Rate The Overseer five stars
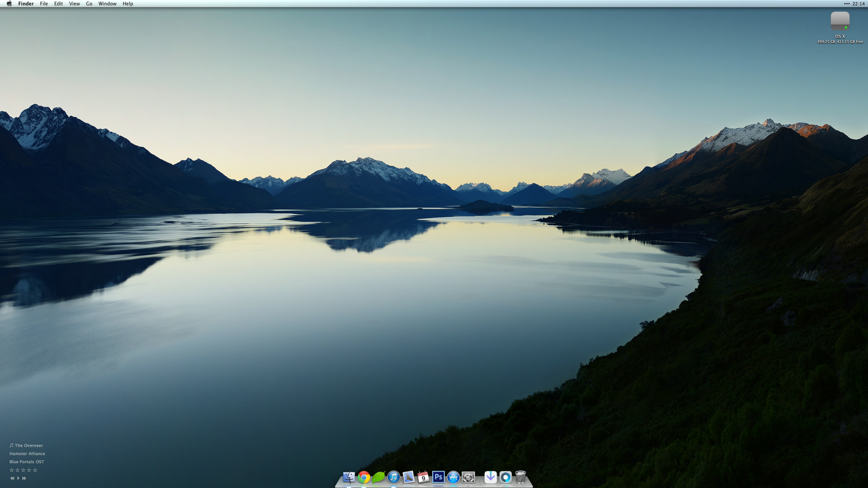The width and height of the screenshot is (868, 488). [35, 470]
